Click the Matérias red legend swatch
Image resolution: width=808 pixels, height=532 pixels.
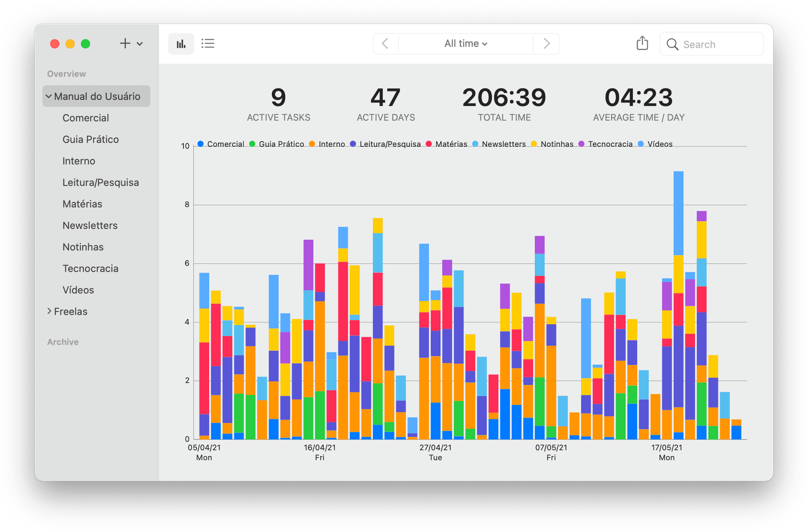[x=429, y=144]
